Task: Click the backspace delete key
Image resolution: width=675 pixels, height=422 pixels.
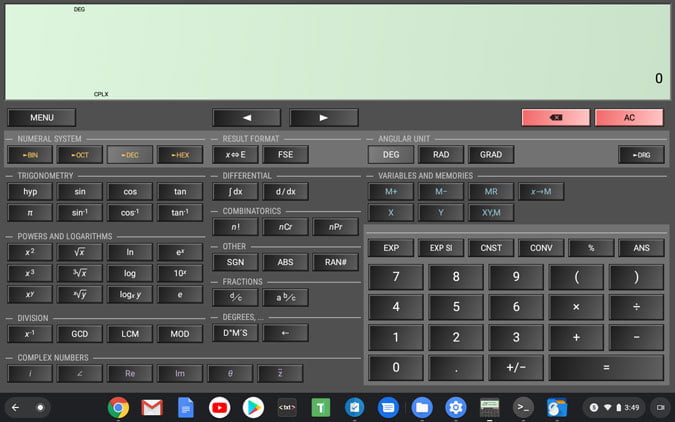Action: 555,118
